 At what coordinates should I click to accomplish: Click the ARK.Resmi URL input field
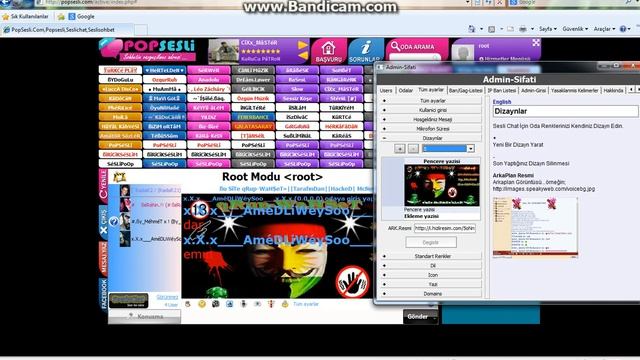tap(444, 229)
